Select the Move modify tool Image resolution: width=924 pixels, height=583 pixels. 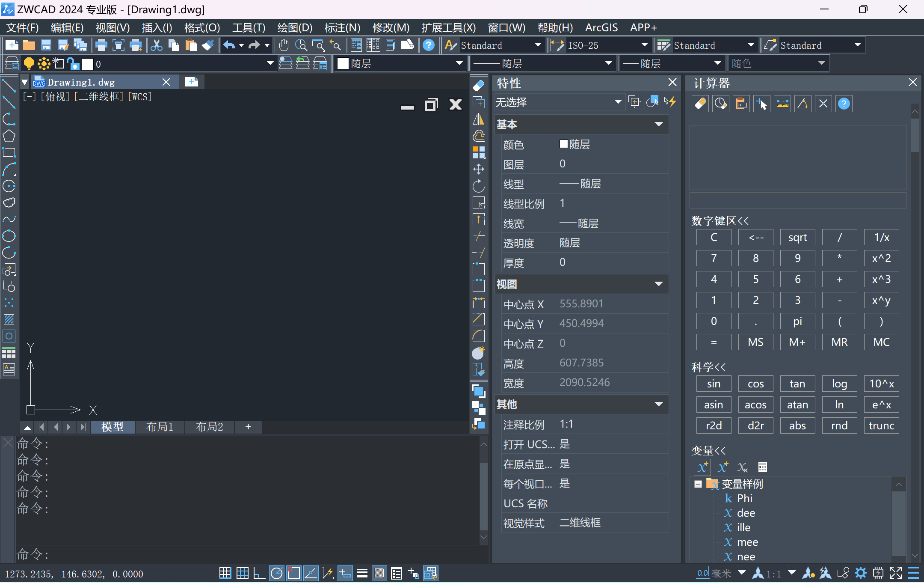pyautogui.click(x=479, y=170)
